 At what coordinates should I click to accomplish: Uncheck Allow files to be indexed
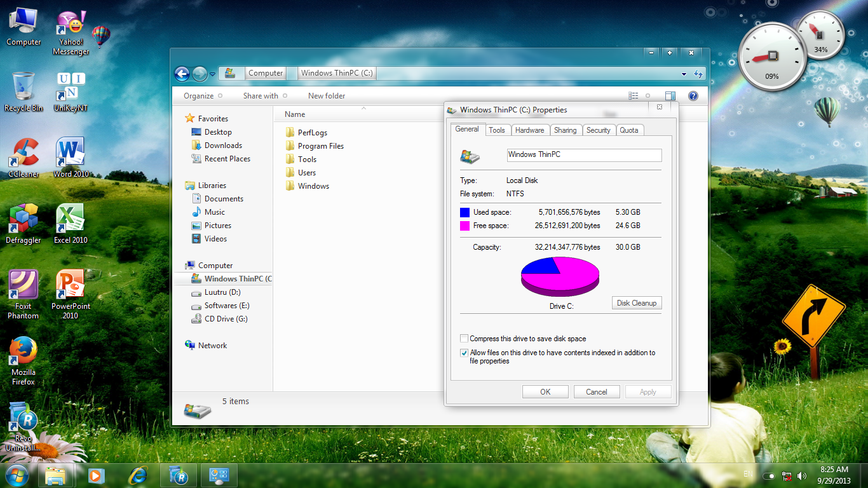pos(465,353)
